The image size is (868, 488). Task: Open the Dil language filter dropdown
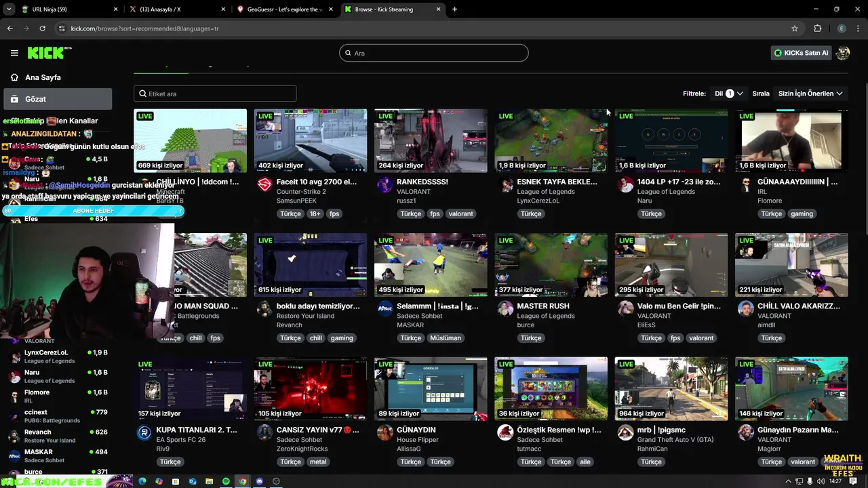(728, 94)
